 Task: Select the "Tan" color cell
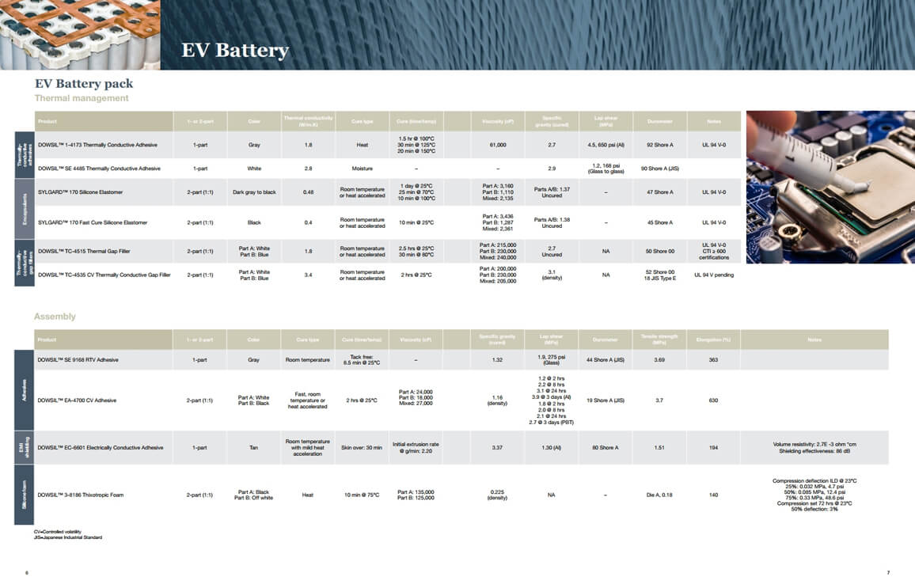254,447
